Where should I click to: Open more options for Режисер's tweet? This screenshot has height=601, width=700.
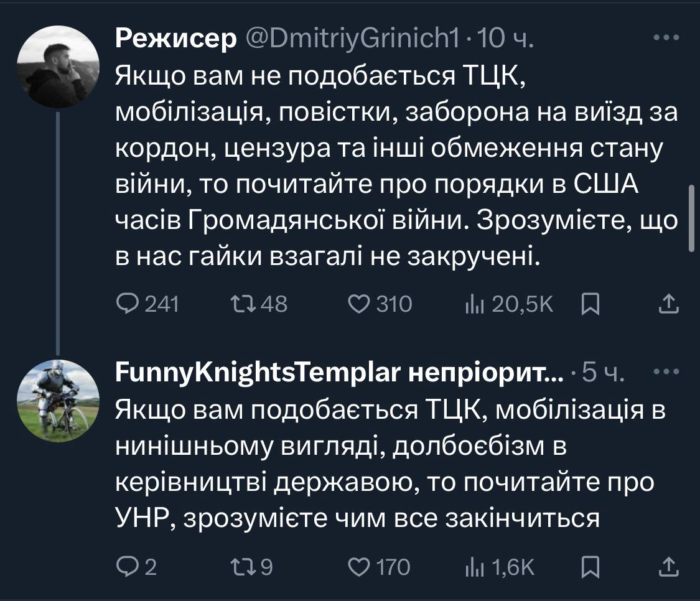click(667, 38)
